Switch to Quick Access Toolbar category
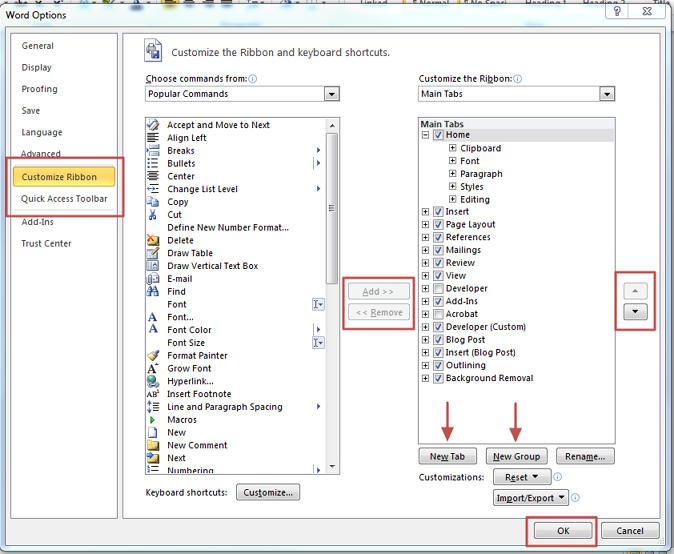The image size is (674, 554). pyautogui.click(x=64, y=199)
